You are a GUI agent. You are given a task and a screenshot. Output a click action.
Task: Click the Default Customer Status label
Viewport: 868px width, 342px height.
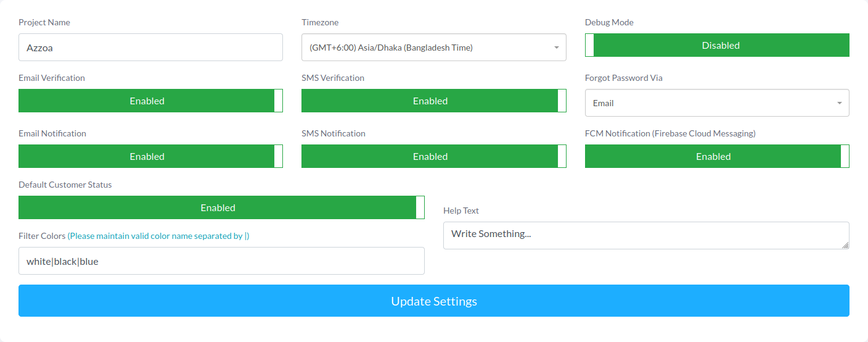click(x=65, y=185)
